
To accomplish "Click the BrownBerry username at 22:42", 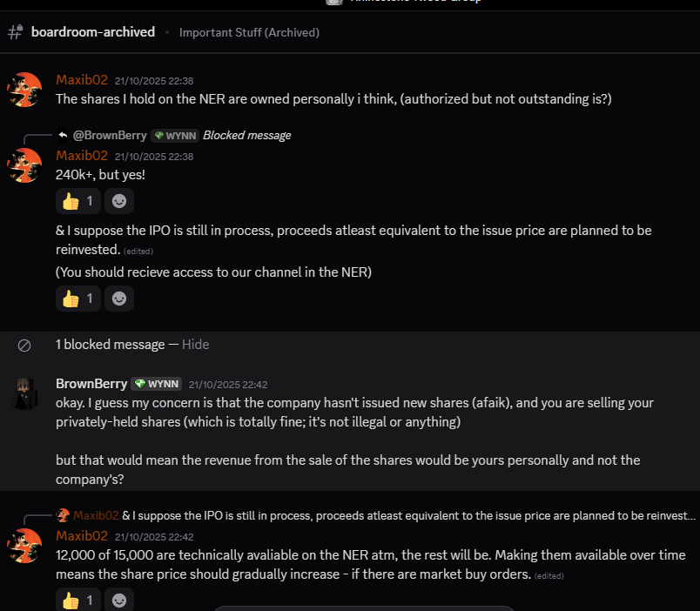I will pyautogui.click(x=91, y=384).
